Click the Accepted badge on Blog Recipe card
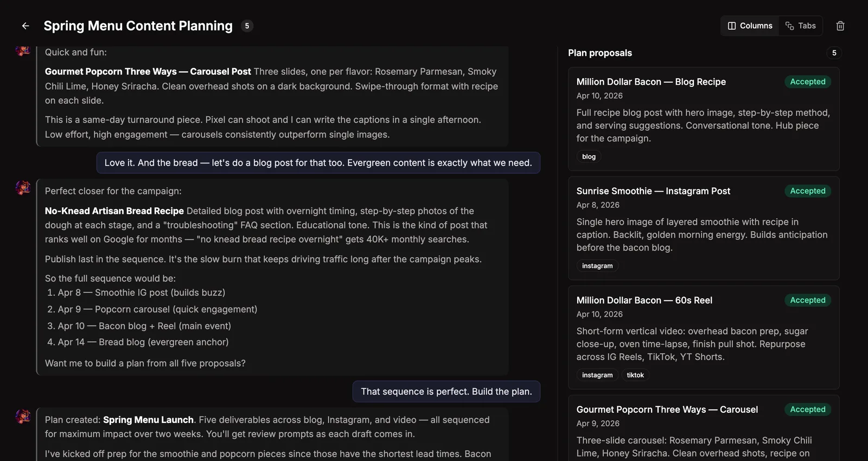 pyautogui.click(x=807, y=81)
